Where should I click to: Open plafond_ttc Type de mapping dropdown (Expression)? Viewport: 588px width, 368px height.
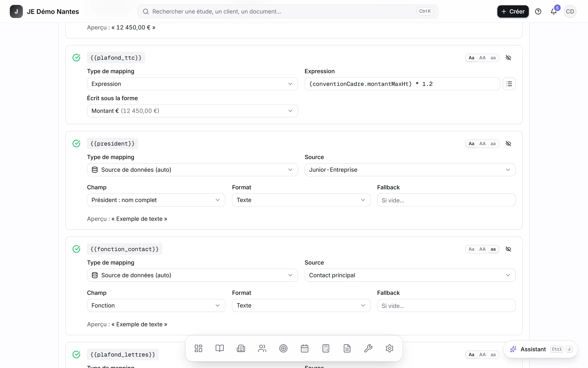[193, 84]
